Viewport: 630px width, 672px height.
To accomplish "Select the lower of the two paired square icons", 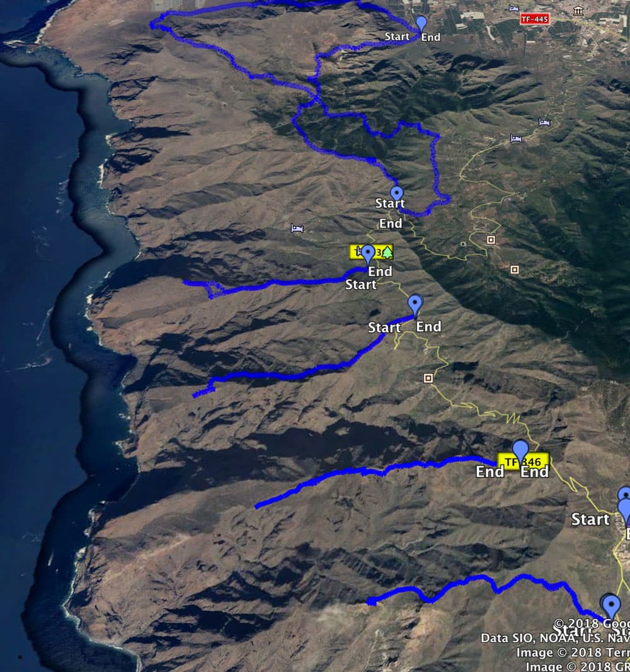I will pos(515,270).
